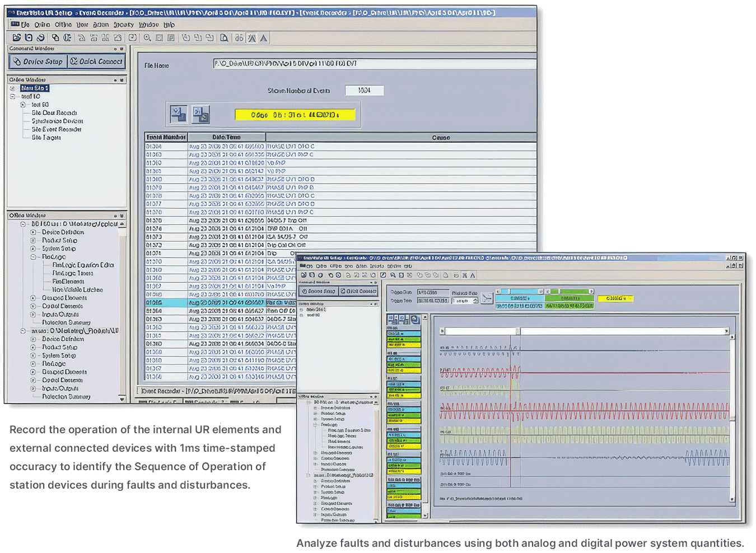Click the magnifier zoom icon in main toolbar
This screenshot has width=756, height=553.
coord(147,38)
